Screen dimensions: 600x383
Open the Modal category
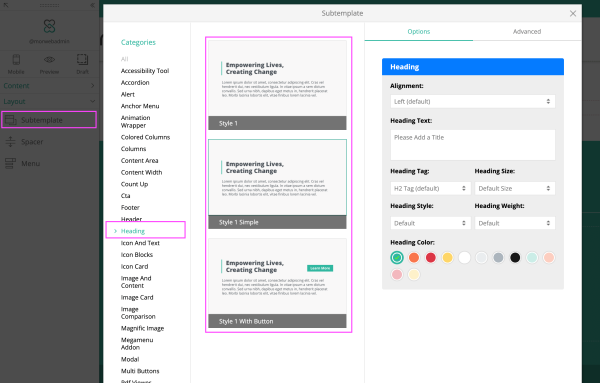point(130,359)
